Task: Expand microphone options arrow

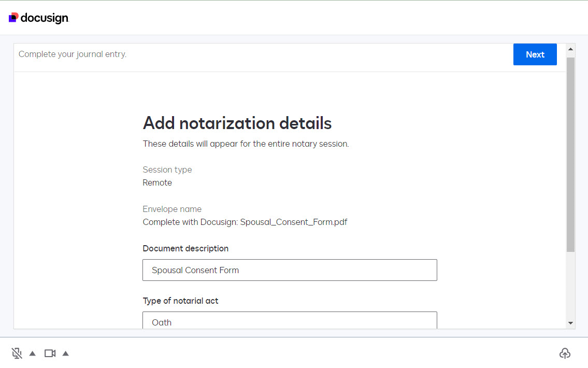Action: 33,353
